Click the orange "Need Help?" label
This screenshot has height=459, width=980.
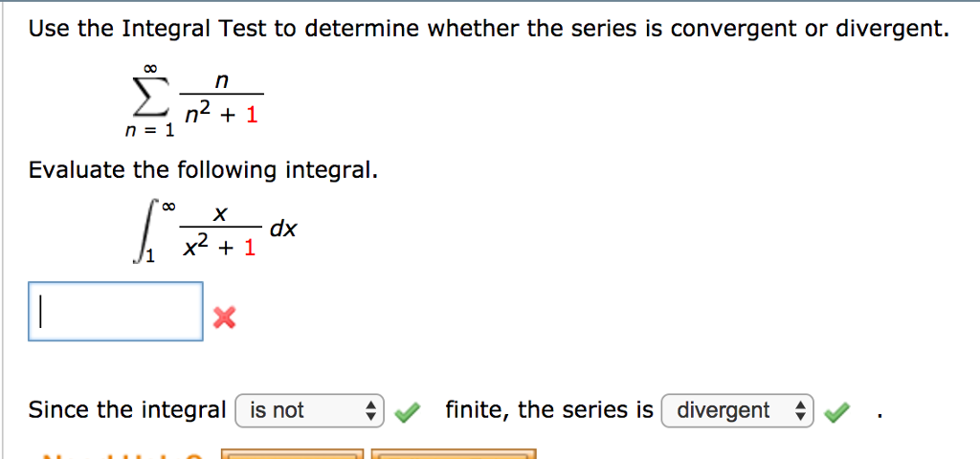[x=122, y=456]
